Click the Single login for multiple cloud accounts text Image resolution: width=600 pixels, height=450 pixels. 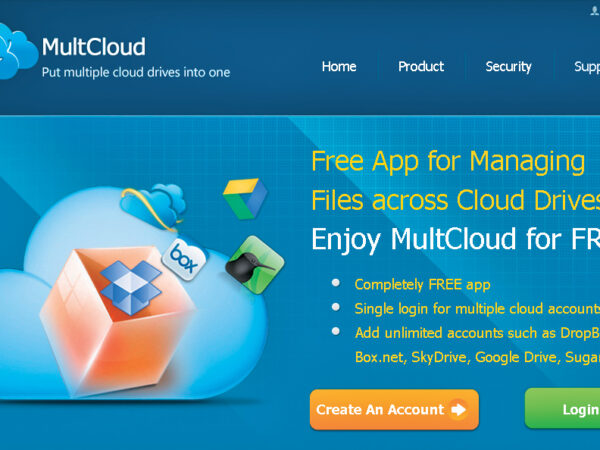[x=477, y=309]
